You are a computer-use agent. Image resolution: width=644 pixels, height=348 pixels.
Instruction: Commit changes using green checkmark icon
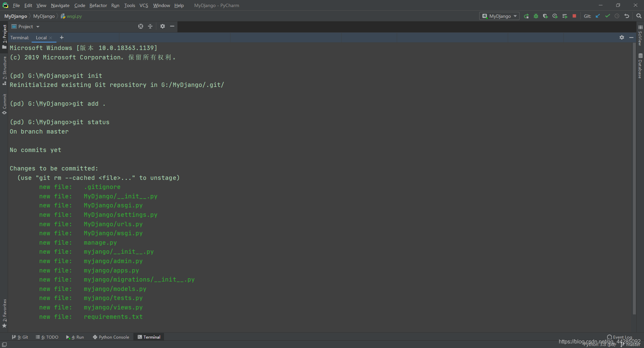[x=607, y=16]
